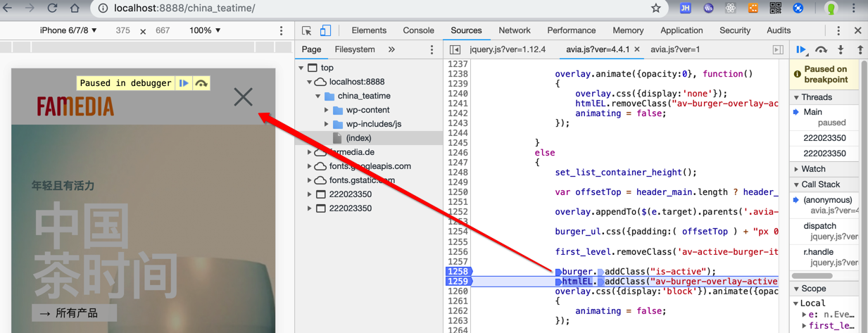Open the Performance tab

572,31
